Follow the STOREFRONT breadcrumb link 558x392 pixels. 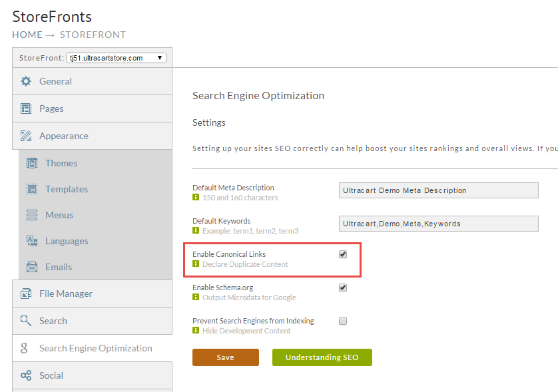[93, 35]
